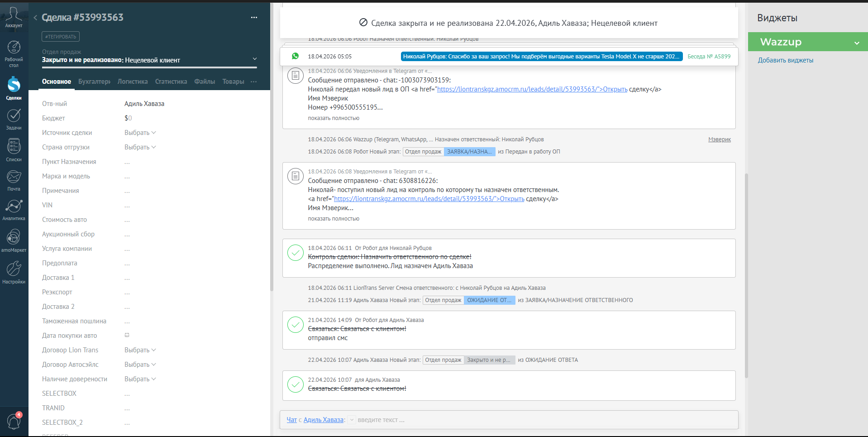
Task: Open Страна отгрузки Выбрать dropdown
Action: [140, 147]
